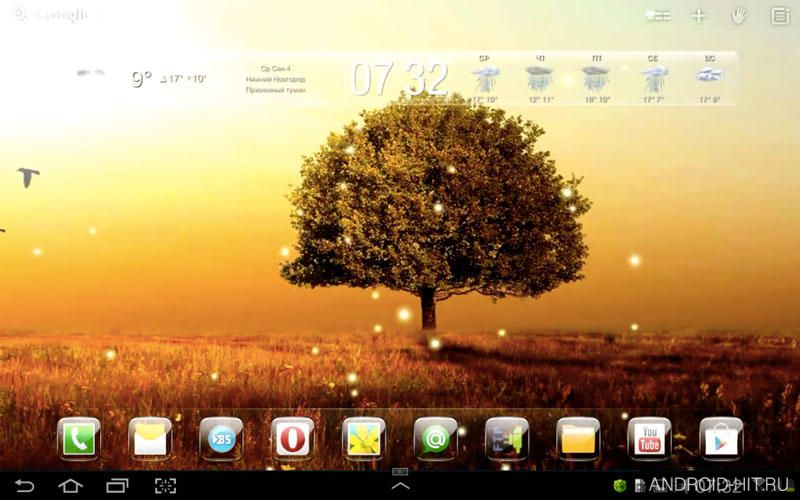Tap the hand gesture icon at top right

tap(739, 16)
